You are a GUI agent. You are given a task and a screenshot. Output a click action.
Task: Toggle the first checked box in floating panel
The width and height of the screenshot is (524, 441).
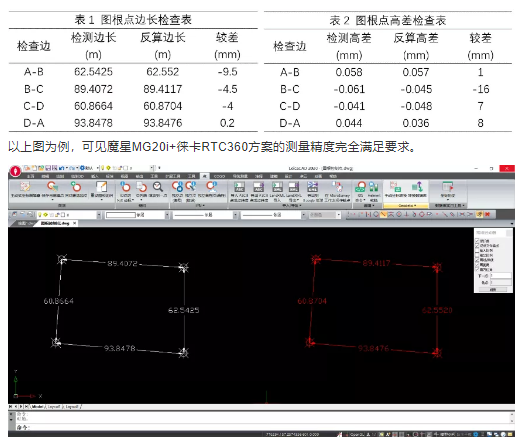pos(477,241)
